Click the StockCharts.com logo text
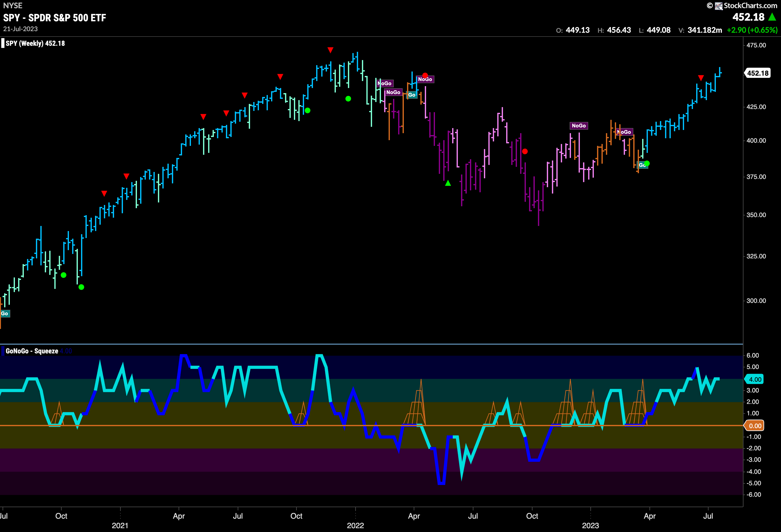781x532 pixels. [750, 5]
